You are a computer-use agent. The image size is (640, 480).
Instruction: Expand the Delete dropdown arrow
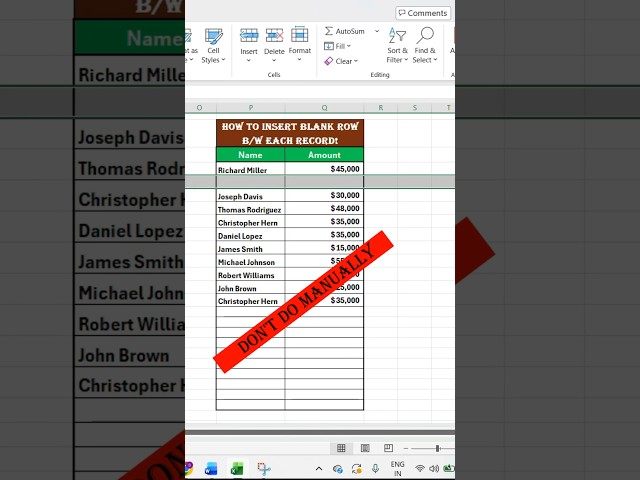(x=274, y=60)
